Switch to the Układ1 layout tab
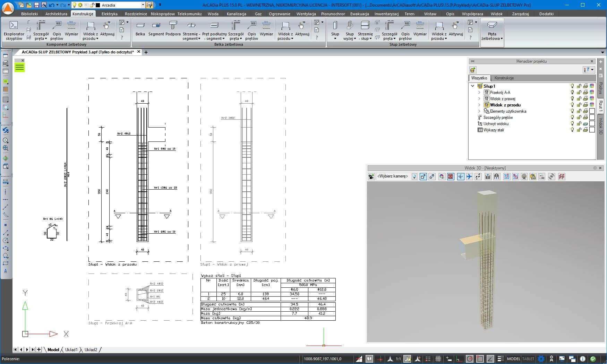This screenshot has height=364, width=607. coord(71,349)
